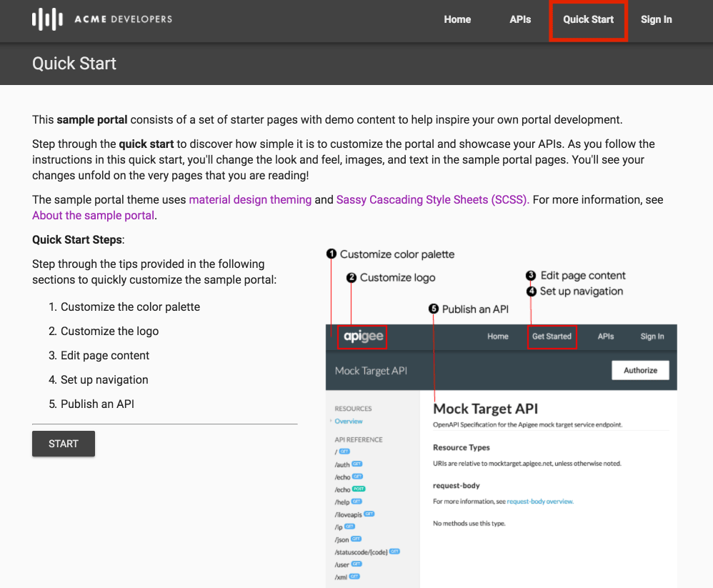The height and width of the screenshot is (588, 713).
Task: Select Quick Start in the top navigation
Action: click(x=588, y=19)
